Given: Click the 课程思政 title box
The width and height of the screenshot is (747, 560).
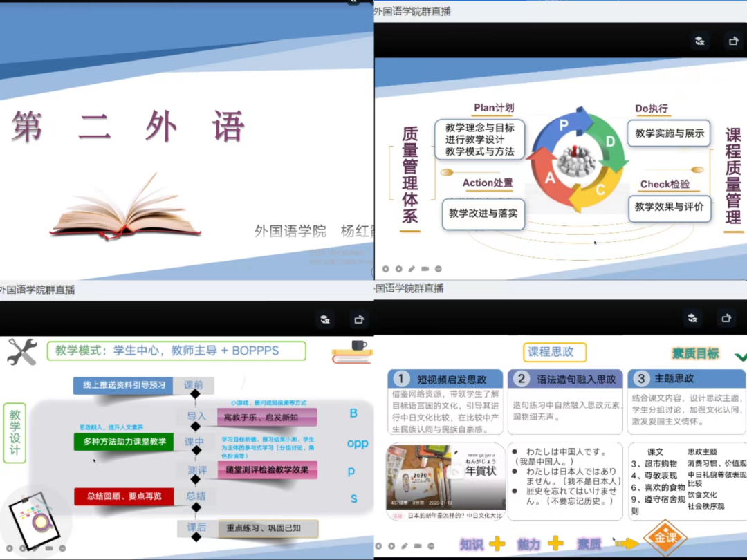Looking at the screenshot, I should click(551, 352).
